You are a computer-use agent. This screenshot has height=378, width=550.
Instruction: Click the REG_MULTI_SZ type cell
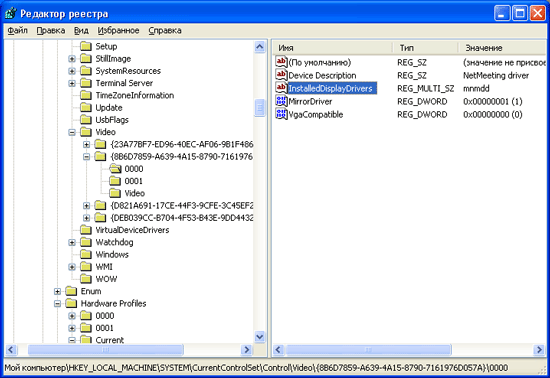(425, 88)
